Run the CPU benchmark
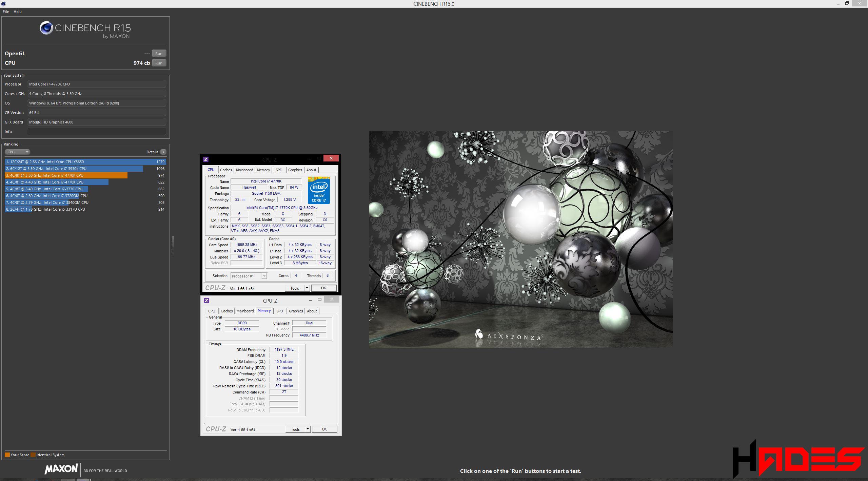868x481 pixels. pyautogui.click(x=159, y=63)
